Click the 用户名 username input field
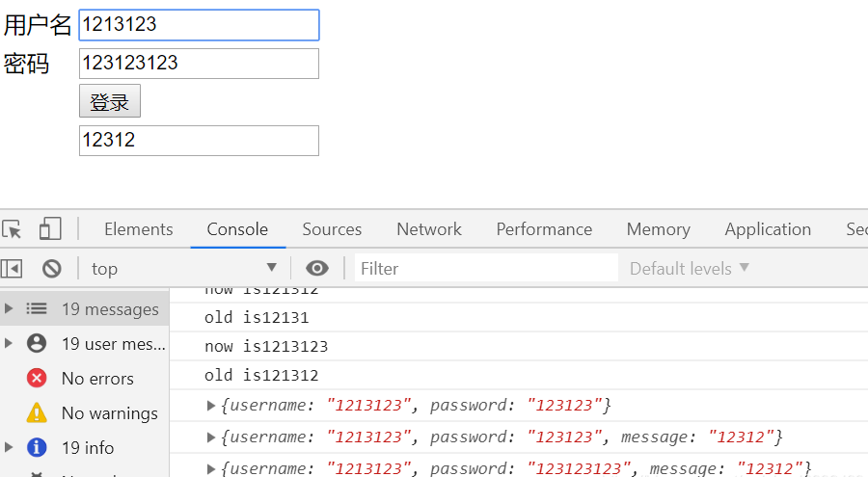 [x=199, y=25]
